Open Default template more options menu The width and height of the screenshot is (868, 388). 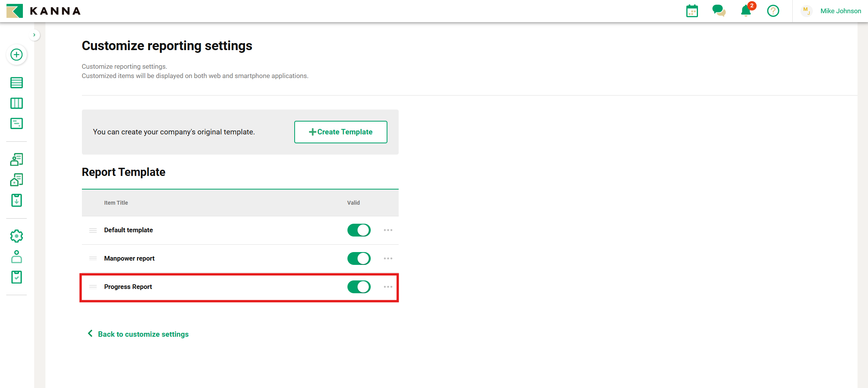coord(388,230)
